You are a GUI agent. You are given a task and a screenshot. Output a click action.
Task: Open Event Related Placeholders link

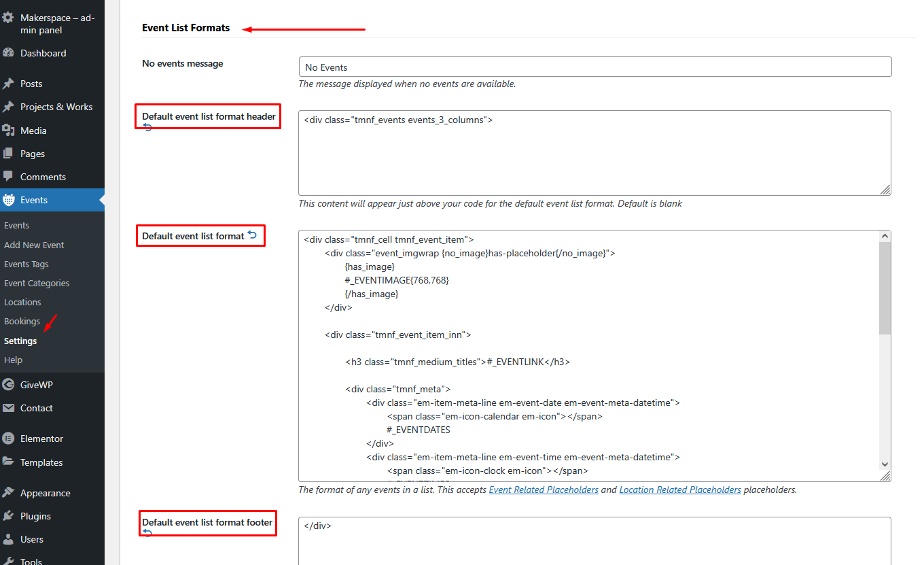pyautogui.click(x=544, y=490)
